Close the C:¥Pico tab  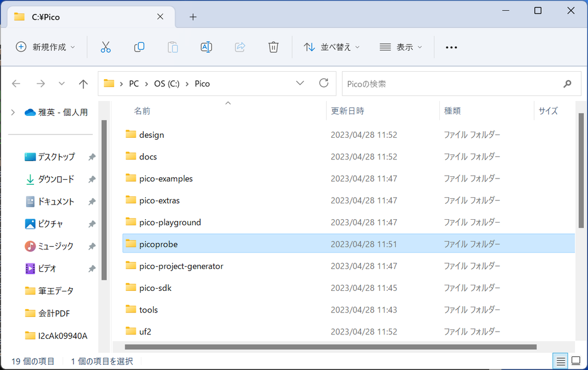click(160, 17)
